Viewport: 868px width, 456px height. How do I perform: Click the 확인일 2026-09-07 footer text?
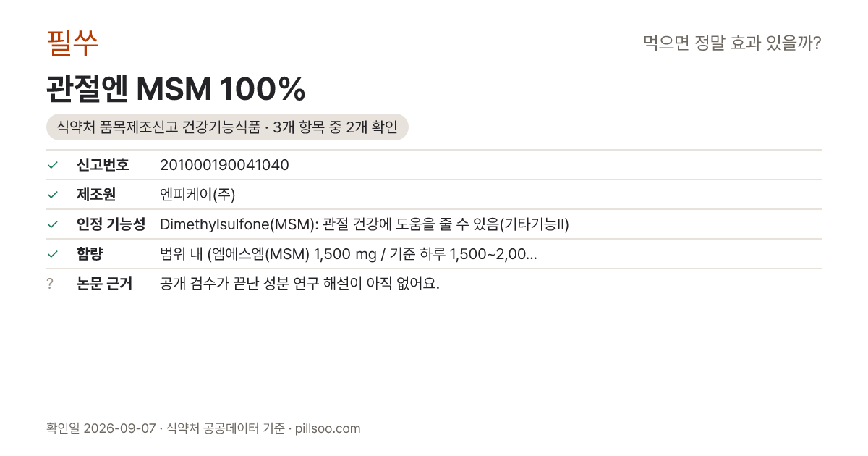click(x=101, y=428)
